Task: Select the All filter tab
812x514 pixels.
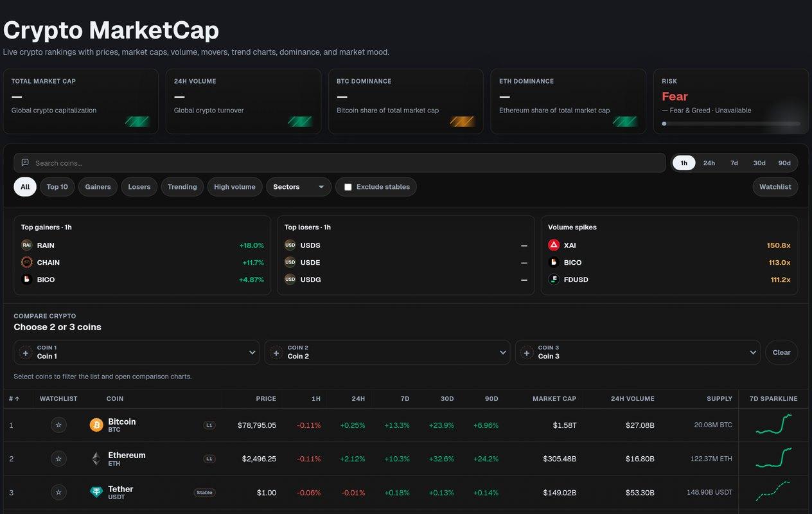Action: (x=25, y=187)
